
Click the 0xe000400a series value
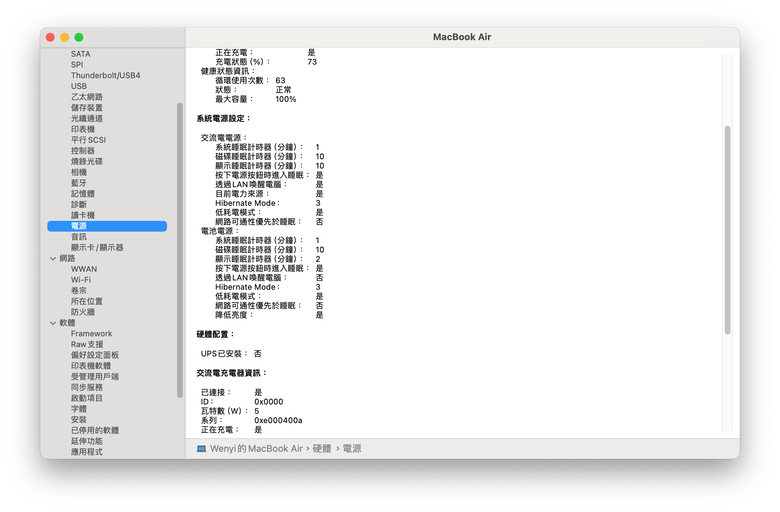click(278, 421)
